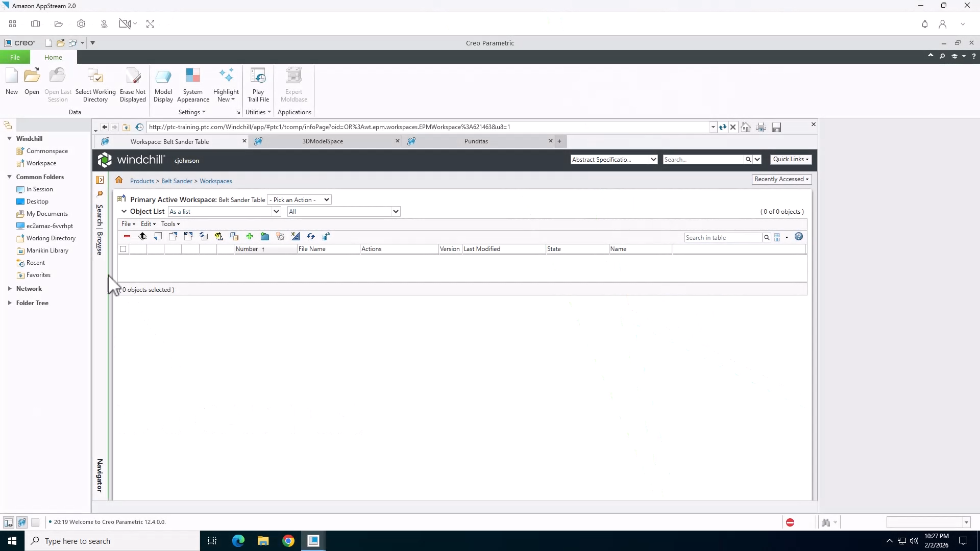
Task: Click the blue folder icon in toolbar
Action: (265, 236)
